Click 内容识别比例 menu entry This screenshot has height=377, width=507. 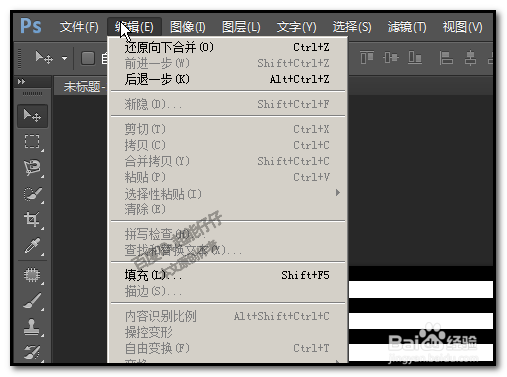pyautogui.click(x=228, y=316)
